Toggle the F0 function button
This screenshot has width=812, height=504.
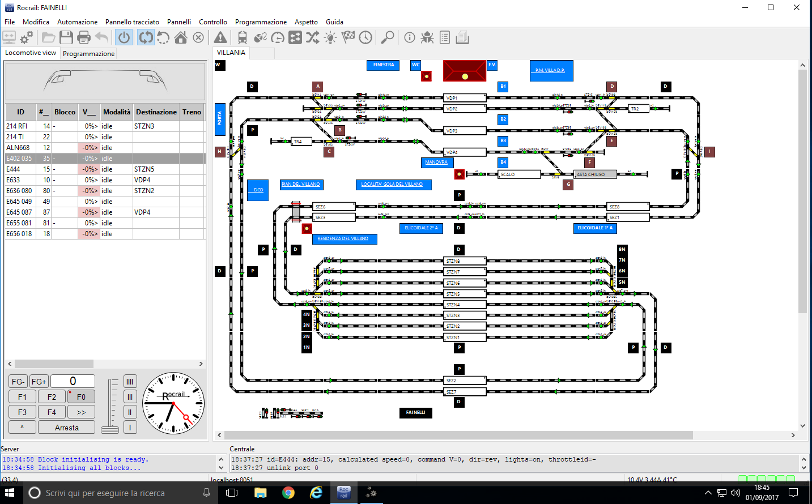click(81, 397)
